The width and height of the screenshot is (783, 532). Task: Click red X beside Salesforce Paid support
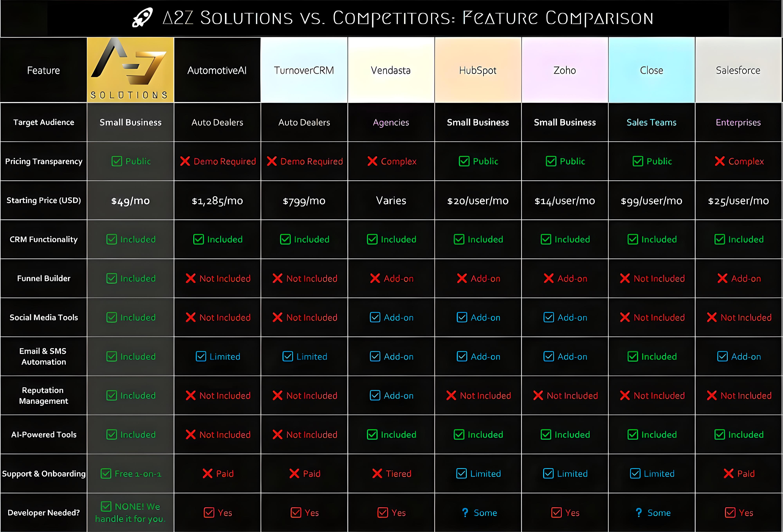coord(728,473)
